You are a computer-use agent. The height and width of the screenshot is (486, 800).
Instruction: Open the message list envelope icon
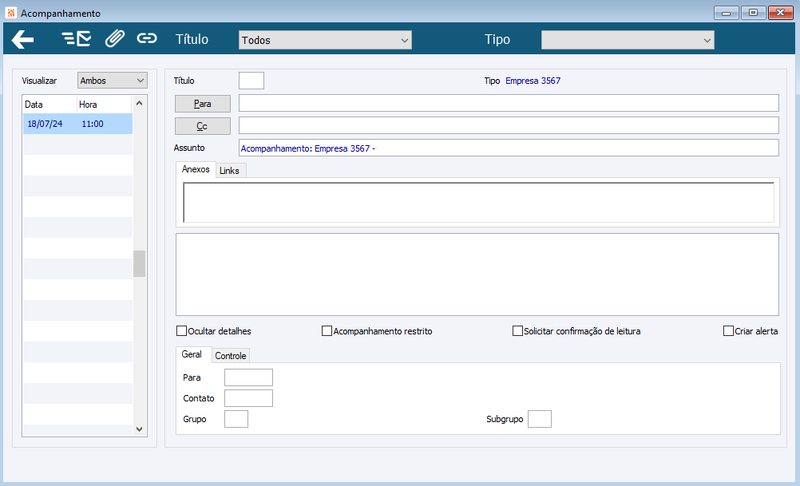point(77,39)
